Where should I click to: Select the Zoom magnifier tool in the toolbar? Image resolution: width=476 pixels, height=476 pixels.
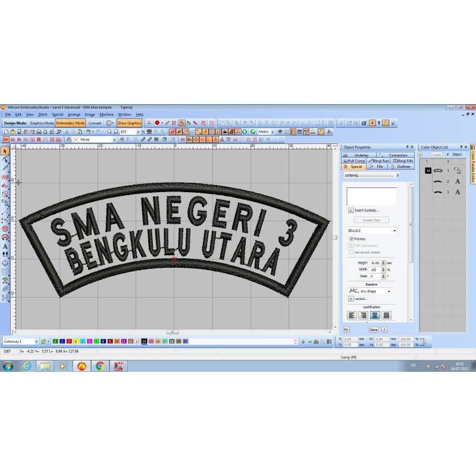click(x=109, y=130)
